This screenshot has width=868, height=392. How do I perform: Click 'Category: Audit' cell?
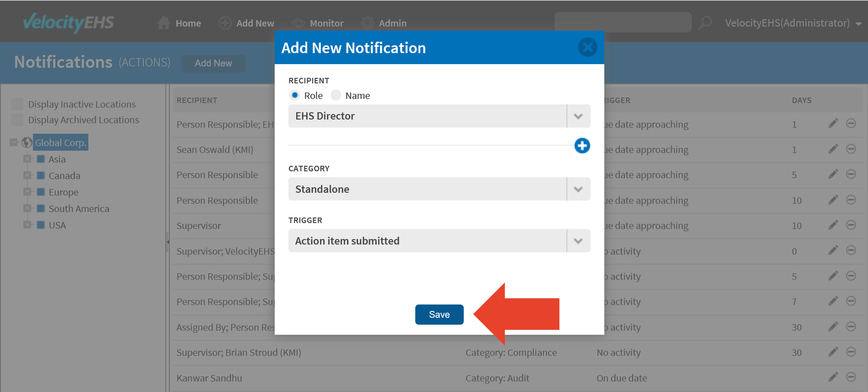(x=498, y=378)
